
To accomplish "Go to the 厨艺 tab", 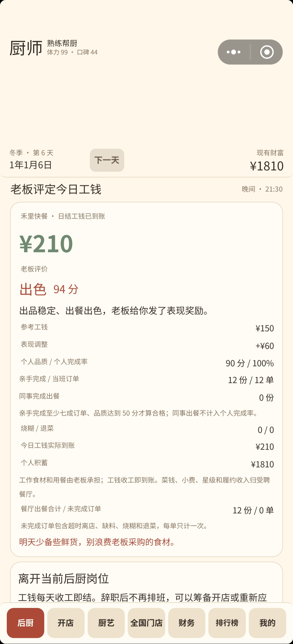I will pos(106,623).
